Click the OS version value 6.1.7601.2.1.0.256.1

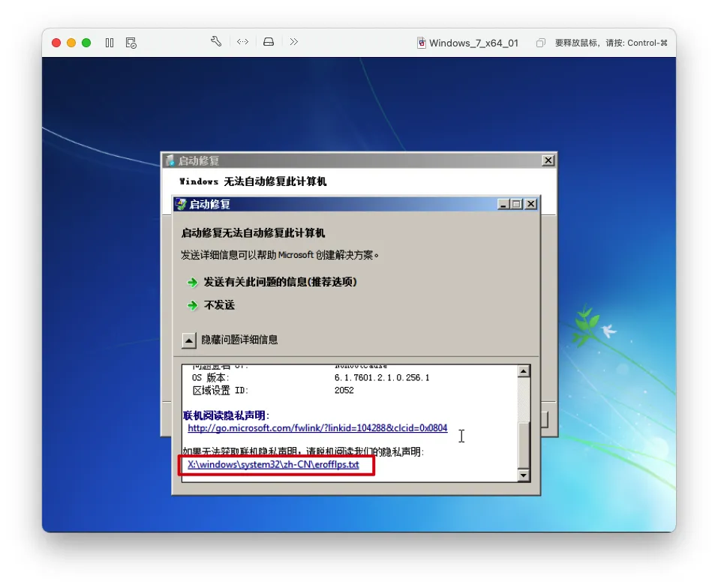click(x=382, y=377)
